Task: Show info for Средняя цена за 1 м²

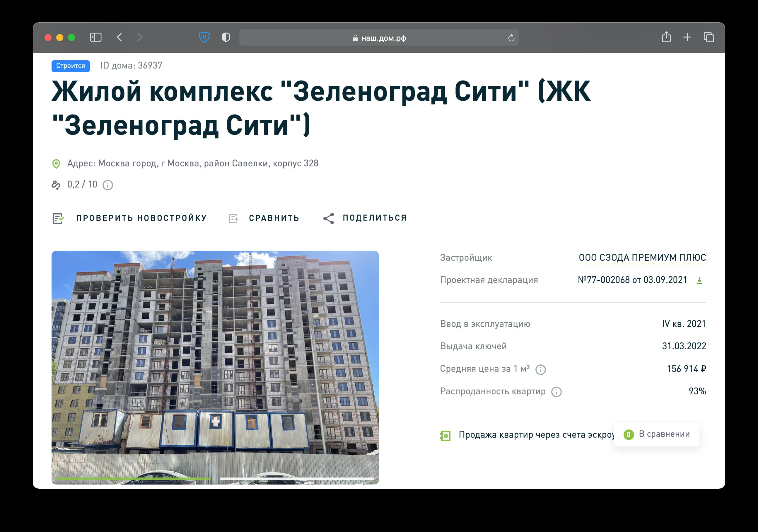Action: pyautogui.click(x=540, y=369)
